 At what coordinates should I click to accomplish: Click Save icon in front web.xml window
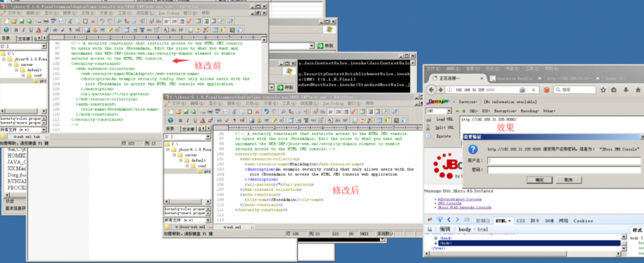(186, 112)
